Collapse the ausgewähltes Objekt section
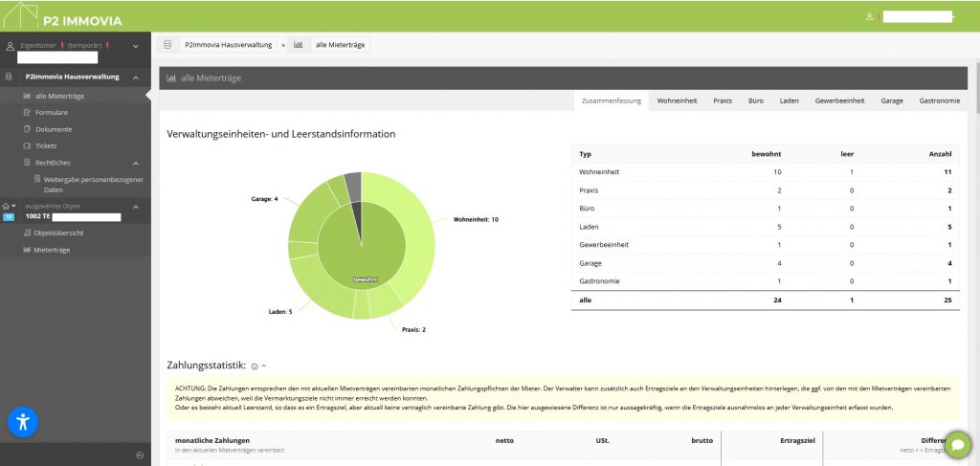The image size is (980, 466). pos(135,207)
